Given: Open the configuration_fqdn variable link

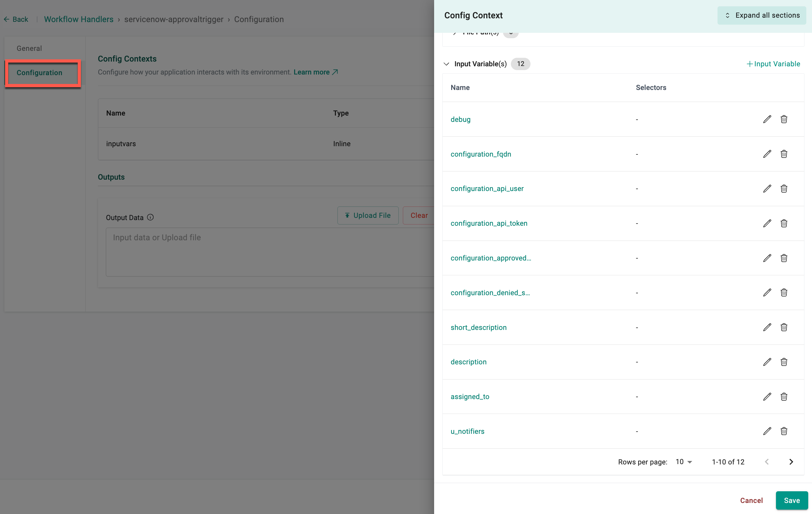Looking at the screenshot, I should pos(481,154).
